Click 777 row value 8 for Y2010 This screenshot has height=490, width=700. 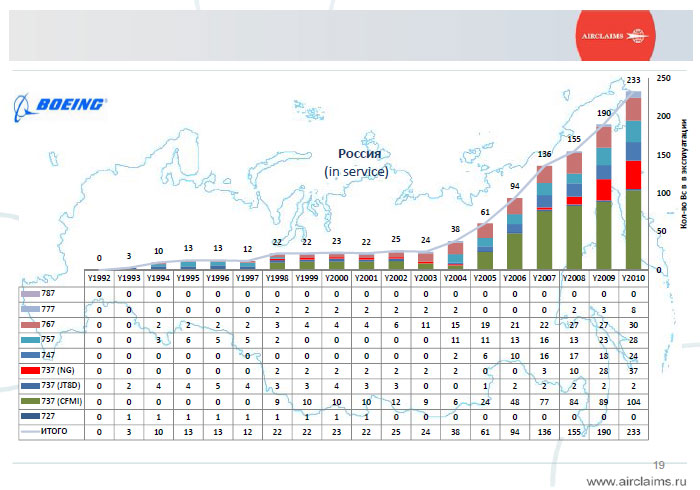[x=633, y=310]
